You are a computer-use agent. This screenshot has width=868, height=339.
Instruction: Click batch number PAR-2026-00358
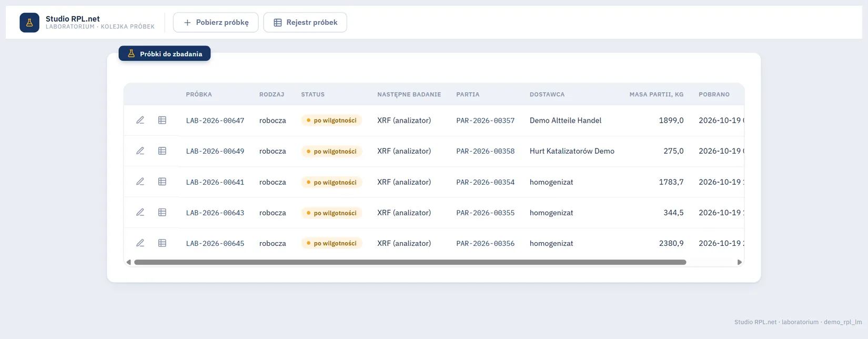486,151
